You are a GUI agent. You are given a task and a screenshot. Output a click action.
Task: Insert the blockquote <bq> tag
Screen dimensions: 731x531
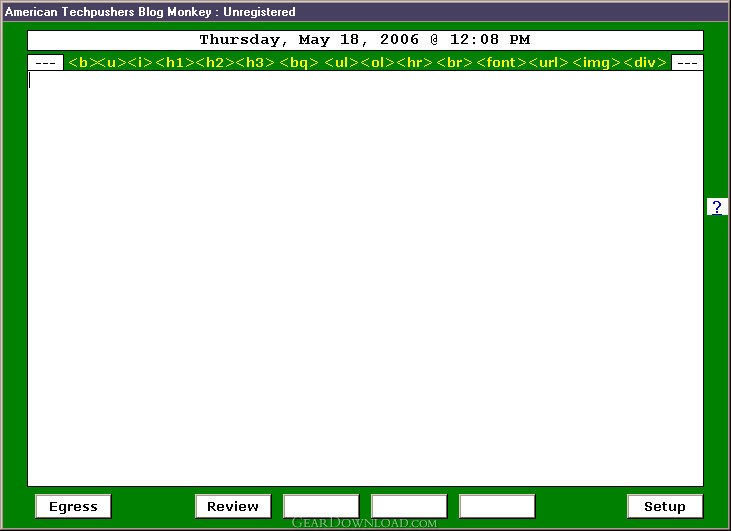(298, 62)
